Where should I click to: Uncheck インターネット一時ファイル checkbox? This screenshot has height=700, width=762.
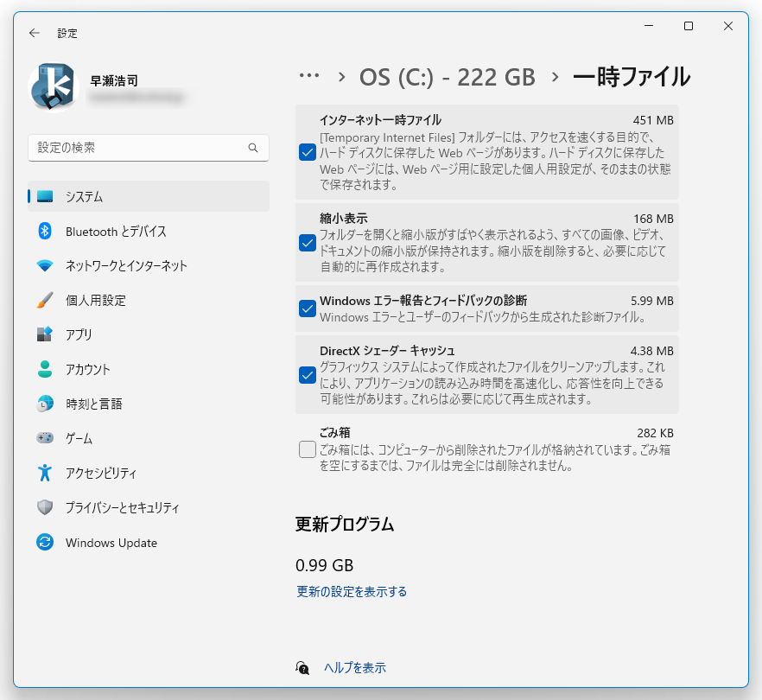(308, 152)
